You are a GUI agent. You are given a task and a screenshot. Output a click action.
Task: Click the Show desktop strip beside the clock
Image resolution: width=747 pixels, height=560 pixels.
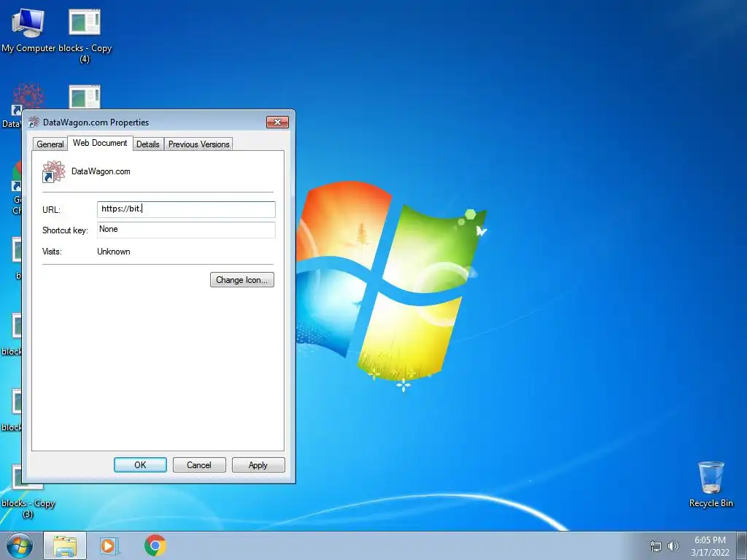click(742, 545)
